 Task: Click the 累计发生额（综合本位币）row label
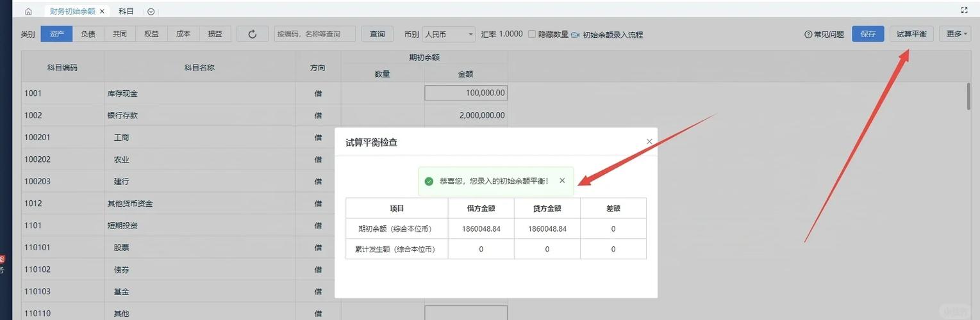[397, 249]
